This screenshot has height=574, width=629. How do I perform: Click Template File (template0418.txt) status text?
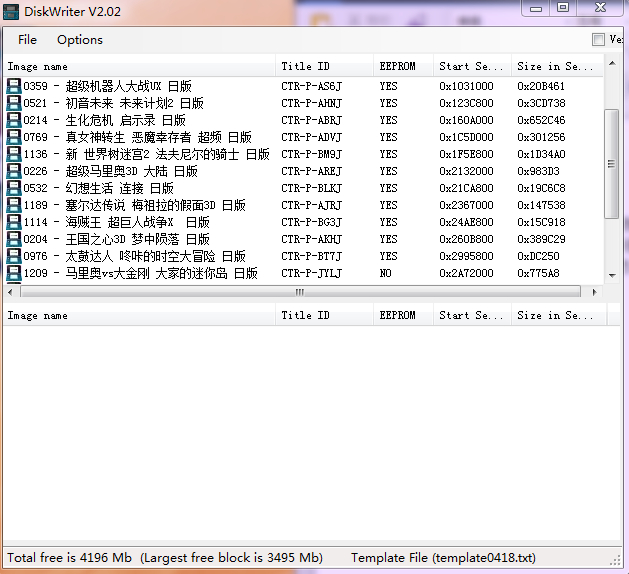pyautogui.click(x=443, y=558)
